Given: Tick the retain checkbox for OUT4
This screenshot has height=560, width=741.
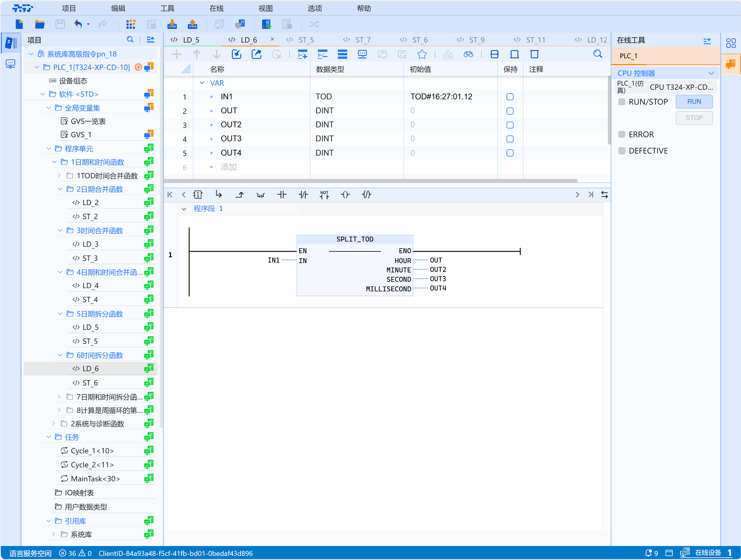Looking at the screenshot, I should (509, 153).
